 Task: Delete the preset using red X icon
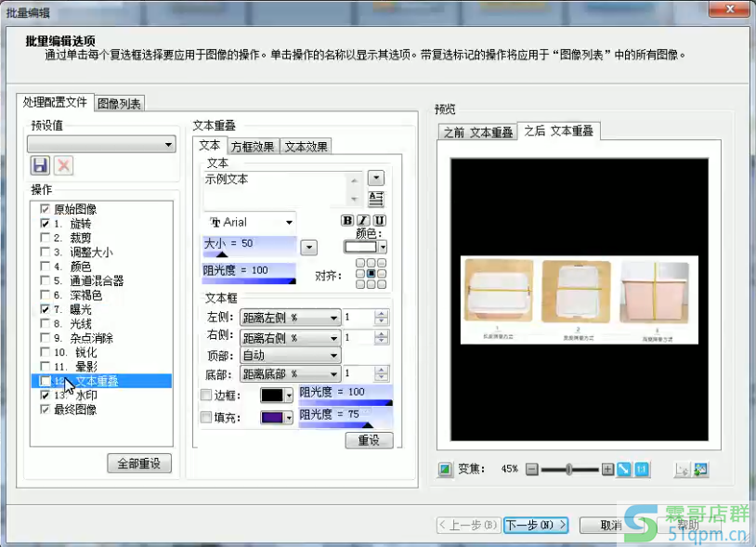tap(62, 165)
